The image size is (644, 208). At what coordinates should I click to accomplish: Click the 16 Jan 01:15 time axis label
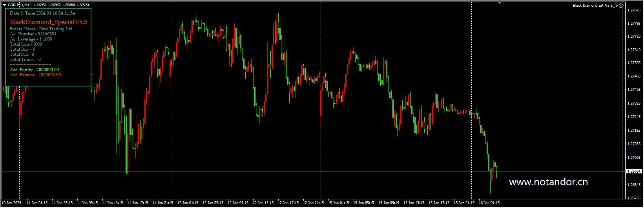[489, 203]
